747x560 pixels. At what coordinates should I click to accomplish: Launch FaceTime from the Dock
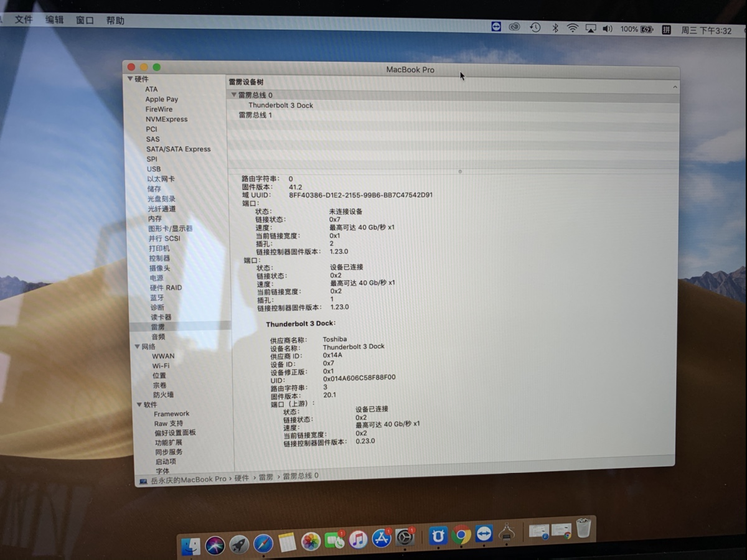(x=335, y=541)
